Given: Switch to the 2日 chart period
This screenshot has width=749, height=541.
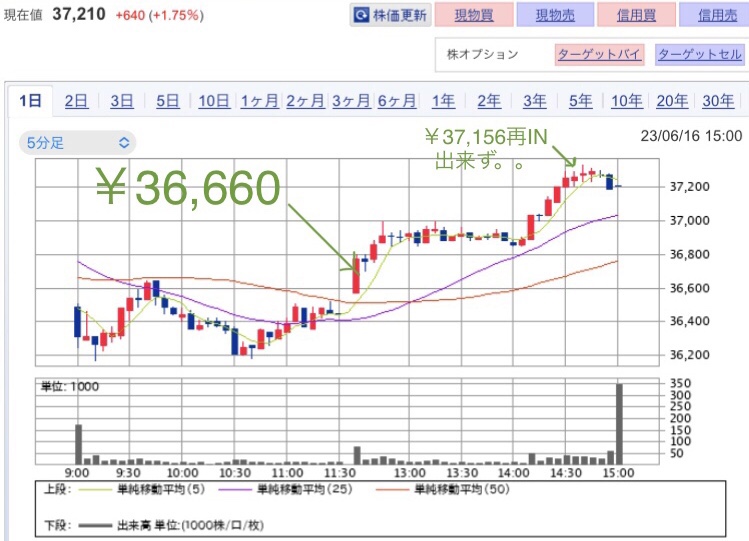Looking at the screenshot, I should tap(76, 101).
